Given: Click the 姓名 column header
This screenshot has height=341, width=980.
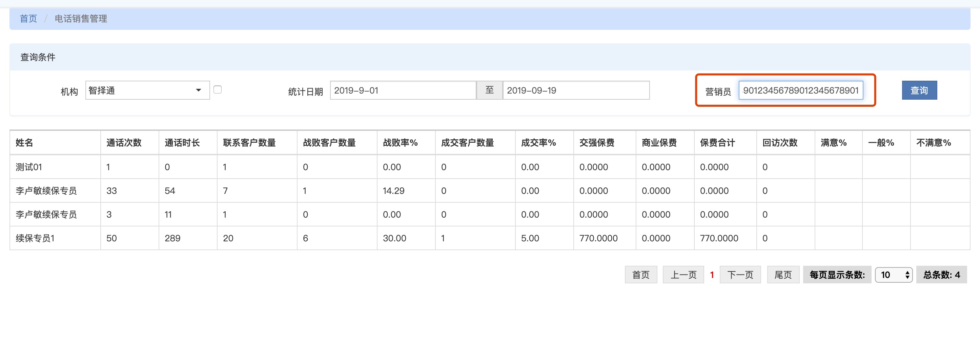Looking at the screenshot, I should (x=24, y=143).
